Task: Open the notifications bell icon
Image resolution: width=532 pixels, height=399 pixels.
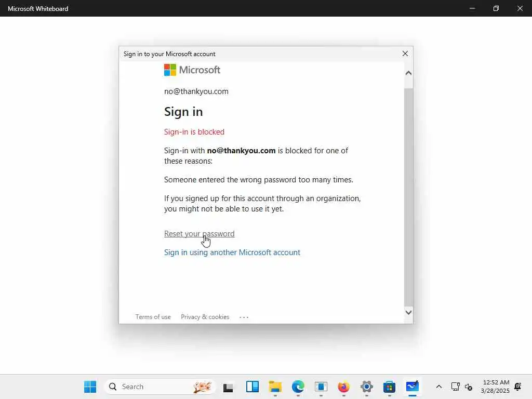Action: click(518, 387)
